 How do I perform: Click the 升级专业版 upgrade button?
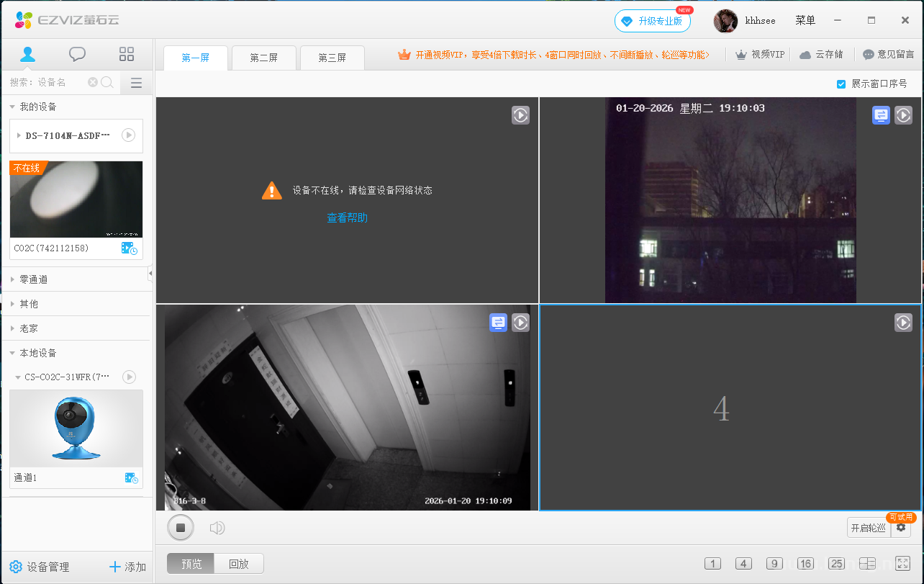pos(652,21)
